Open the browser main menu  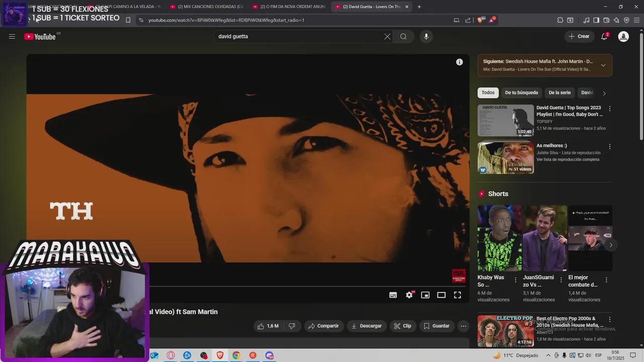pos(637,20)
